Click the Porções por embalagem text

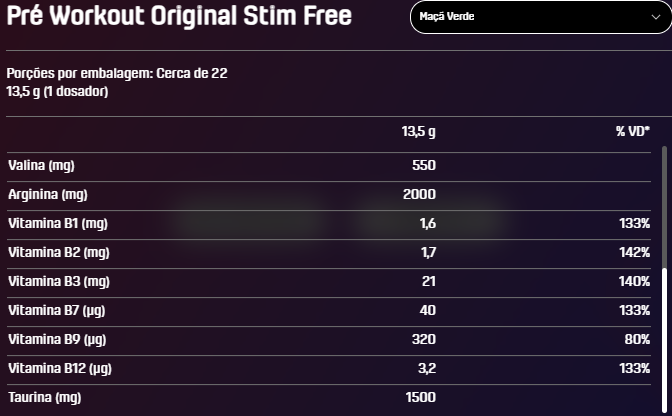117,73
